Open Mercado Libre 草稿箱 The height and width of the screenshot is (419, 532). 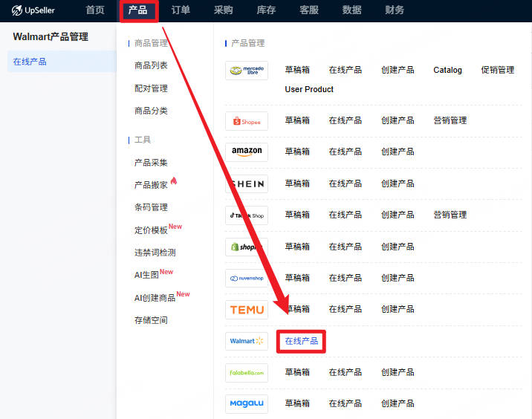click(x=297, y=71)
